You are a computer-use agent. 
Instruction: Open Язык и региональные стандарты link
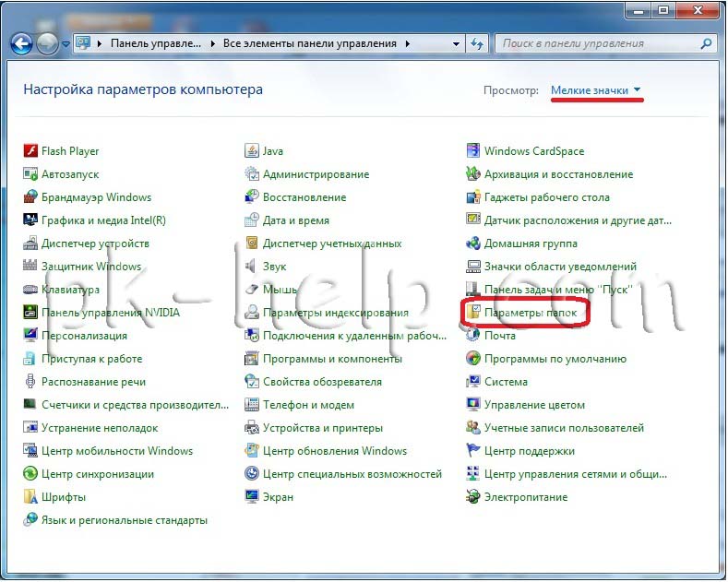(x=125, y=520)
